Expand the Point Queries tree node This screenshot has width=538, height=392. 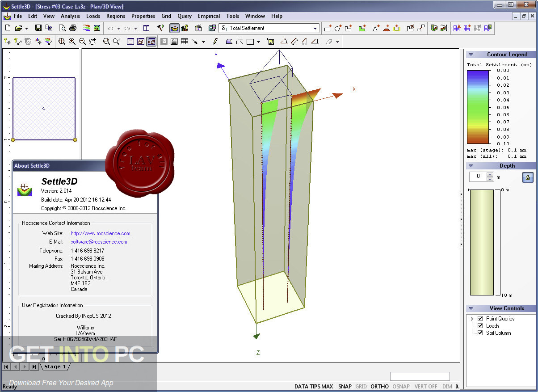pyautogui.click(x=472, y=319)
